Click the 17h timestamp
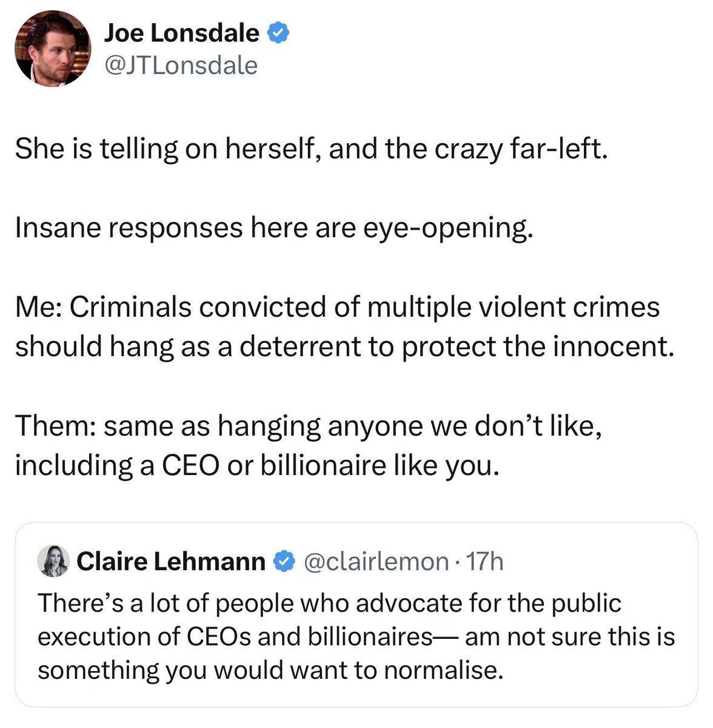713x728 pixels. click(486, 562)
